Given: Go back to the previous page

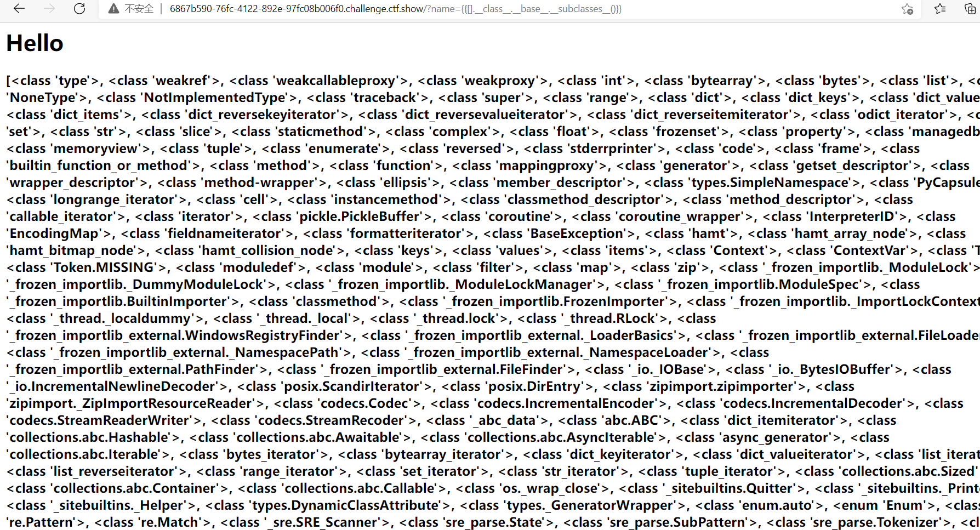Looking at the screenshot, I should (x=19, y=9).
